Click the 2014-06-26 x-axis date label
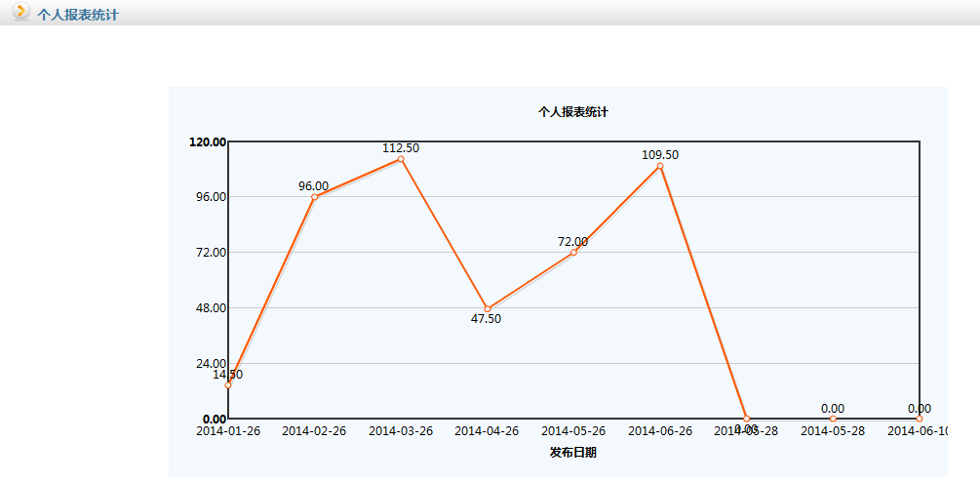The image size is (980, 482). point(660,431)
